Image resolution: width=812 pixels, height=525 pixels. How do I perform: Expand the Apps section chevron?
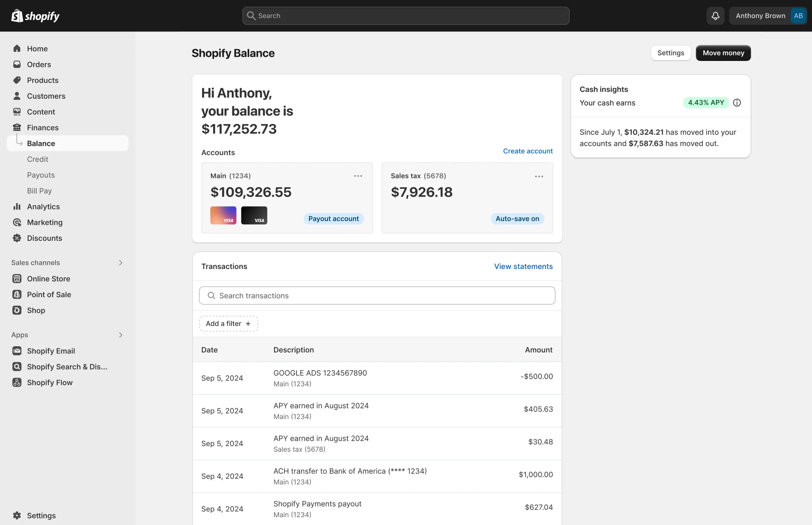tap(120, 335)
